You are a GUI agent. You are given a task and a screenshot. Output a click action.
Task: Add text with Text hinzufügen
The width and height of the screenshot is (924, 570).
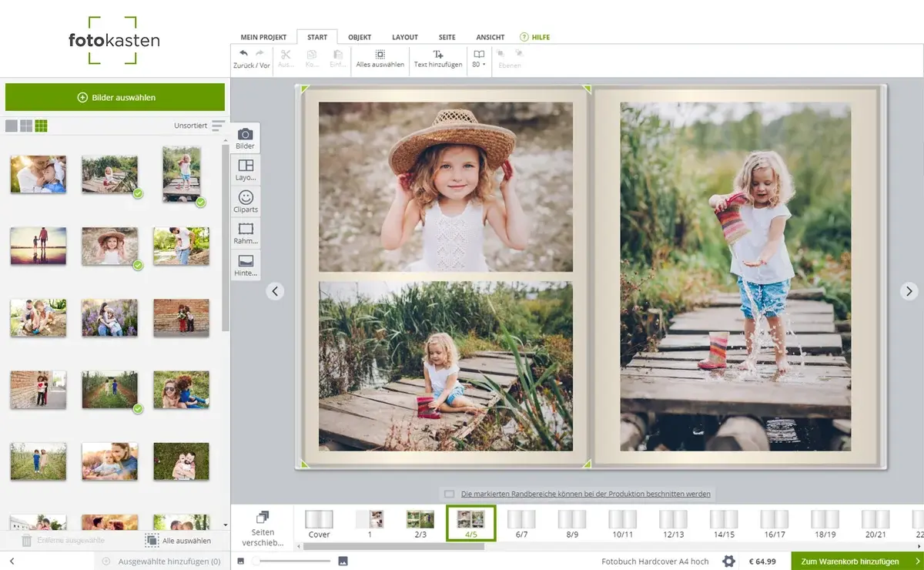click(438, 59)
